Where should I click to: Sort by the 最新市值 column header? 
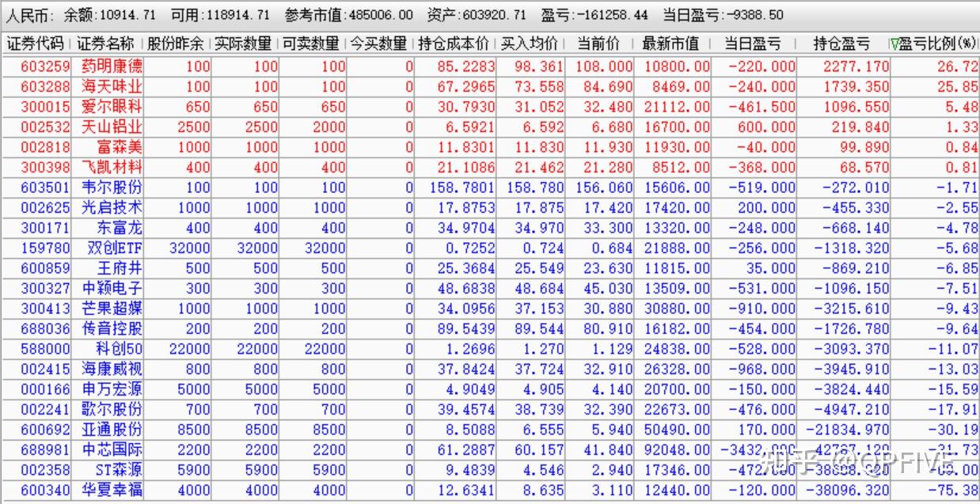click(672, 44)
